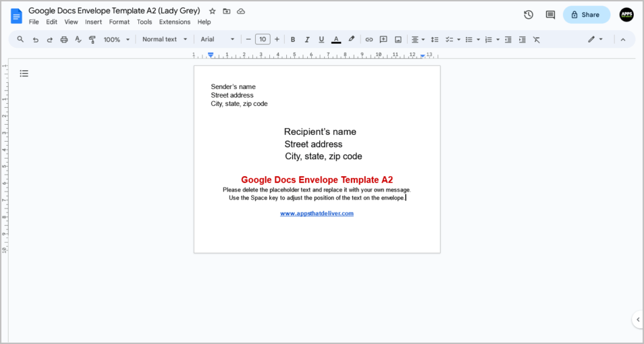Run spelling and grammar check
The width and height of the screenshot is (644, 344).
[78, 39]
